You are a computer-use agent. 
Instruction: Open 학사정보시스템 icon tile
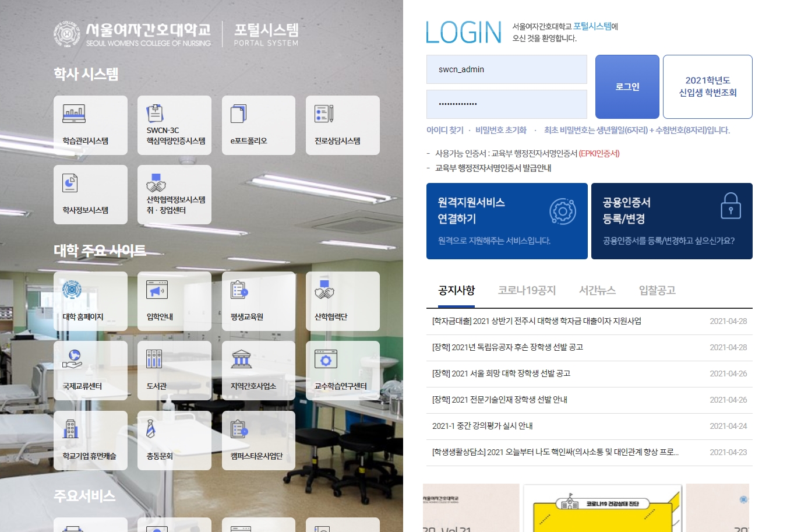[90, 195]
